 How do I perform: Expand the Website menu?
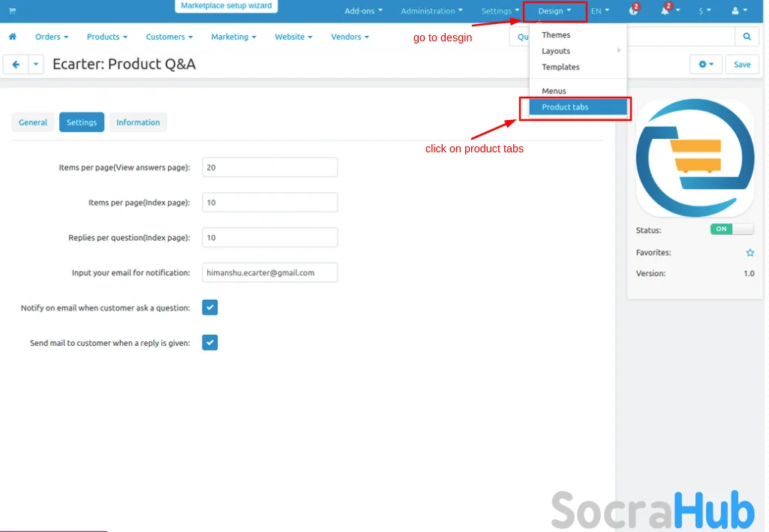pyautogui.click(x=293, y=37)
